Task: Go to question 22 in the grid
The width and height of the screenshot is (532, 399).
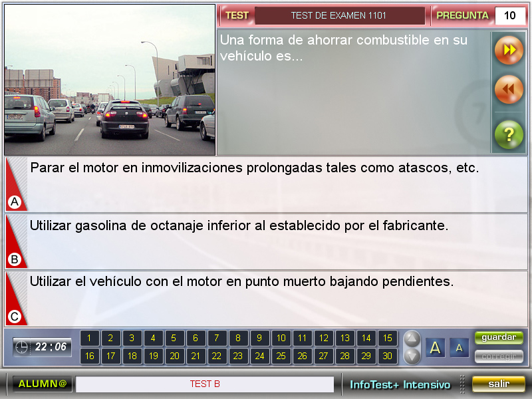Action: pyautogui.click(x=217, y=356)
